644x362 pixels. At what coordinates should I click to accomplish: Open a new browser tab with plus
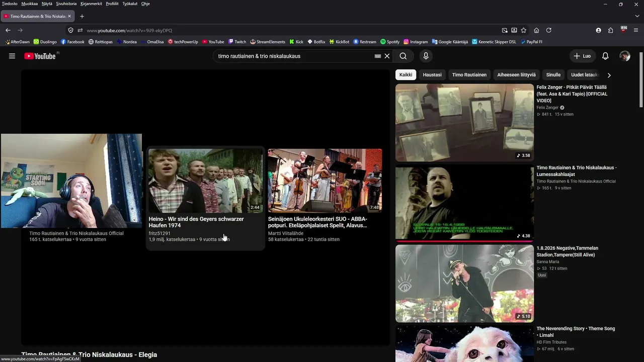(82, 16)
